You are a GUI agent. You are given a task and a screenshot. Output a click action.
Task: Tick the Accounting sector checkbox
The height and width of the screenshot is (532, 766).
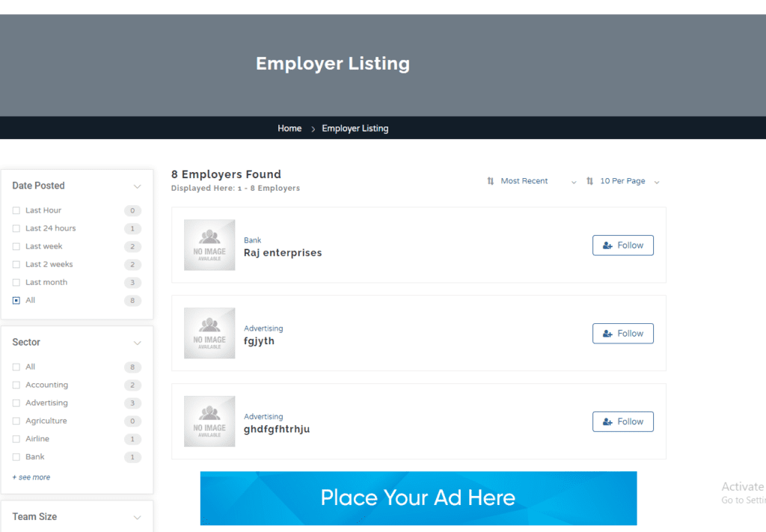tap(16, 385)
